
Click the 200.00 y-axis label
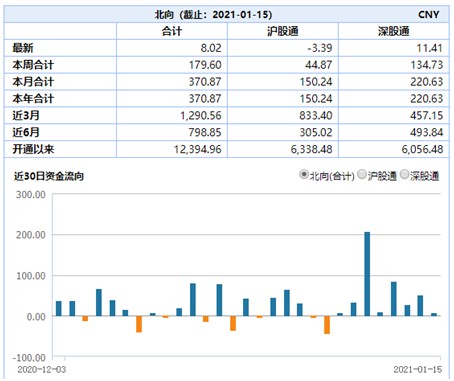31,235
